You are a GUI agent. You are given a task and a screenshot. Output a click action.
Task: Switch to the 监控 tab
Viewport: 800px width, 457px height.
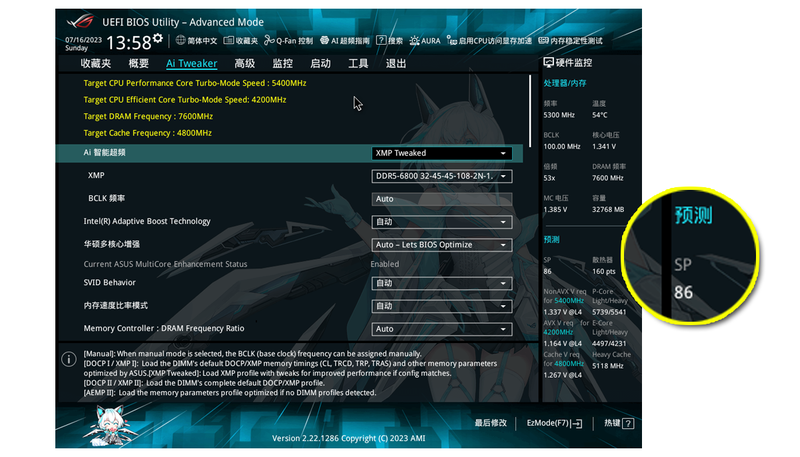283,63
